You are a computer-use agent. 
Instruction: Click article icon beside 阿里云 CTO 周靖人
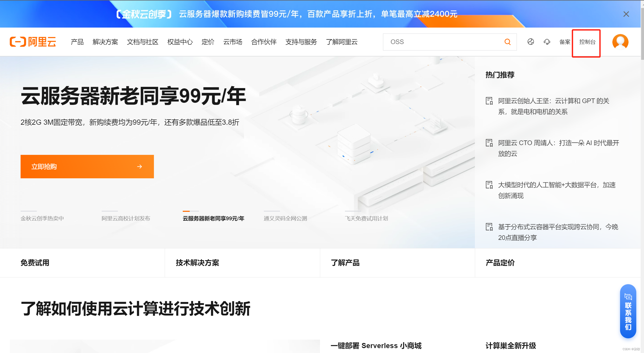[489, 143]
